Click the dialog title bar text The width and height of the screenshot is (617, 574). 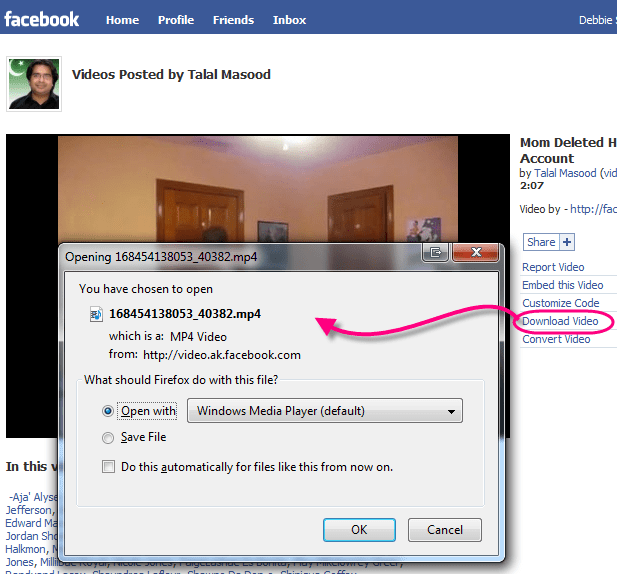(x=161, y=257)
